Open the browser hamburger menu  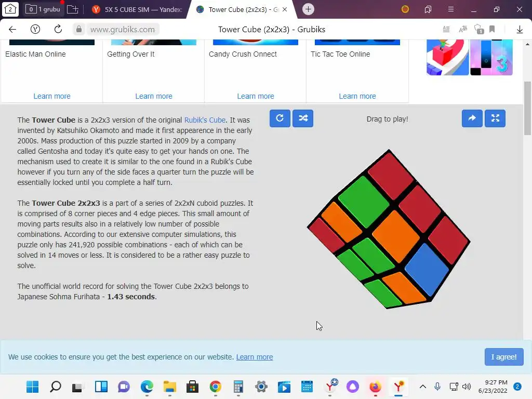coord(451,9)
